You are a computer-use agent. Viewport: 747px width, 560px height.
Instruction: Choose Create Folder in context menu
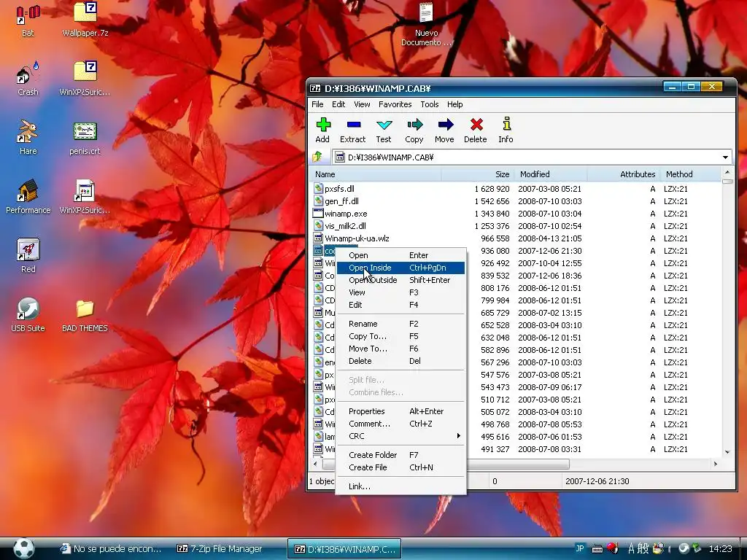coord(400,455)
